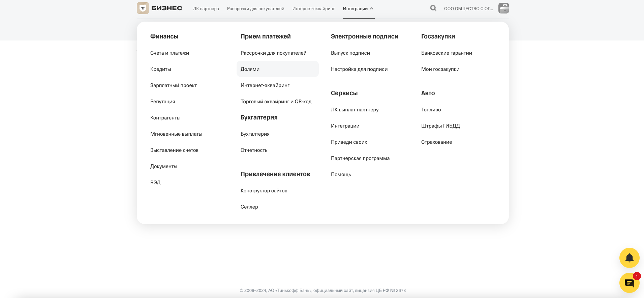Choose Выпуск подписи under Электронные подписи
Screen dimensions: 644x298
pyautogui.click(x=350, y=53)
